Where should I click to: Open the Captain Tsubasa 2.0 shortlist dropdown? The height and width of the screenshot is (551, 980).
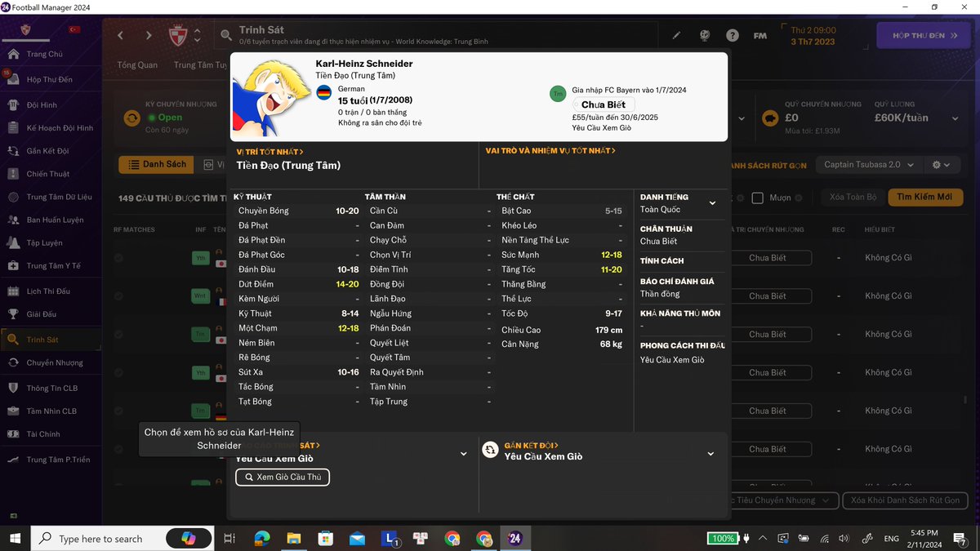pyautogui.click(x=867, y=165)
